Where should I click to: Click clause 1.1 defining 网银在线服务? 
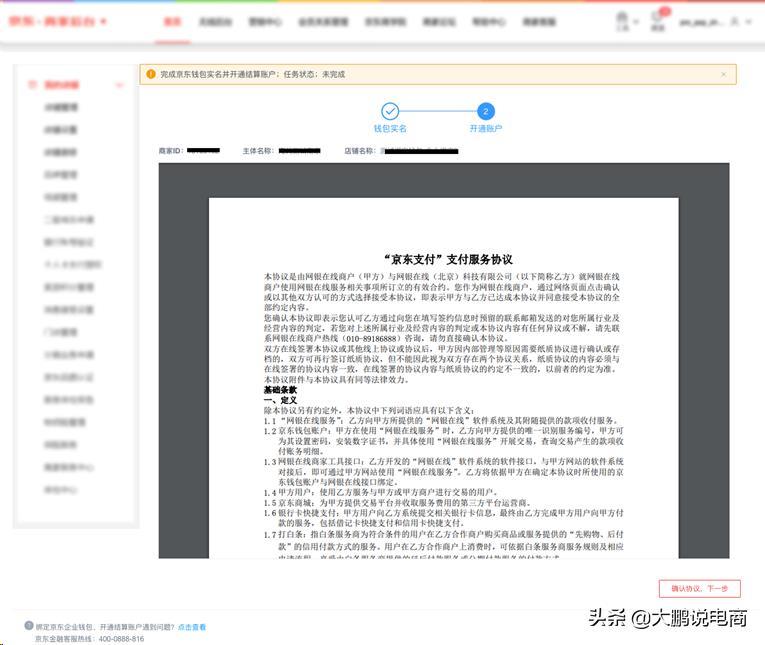click(442, 421)
